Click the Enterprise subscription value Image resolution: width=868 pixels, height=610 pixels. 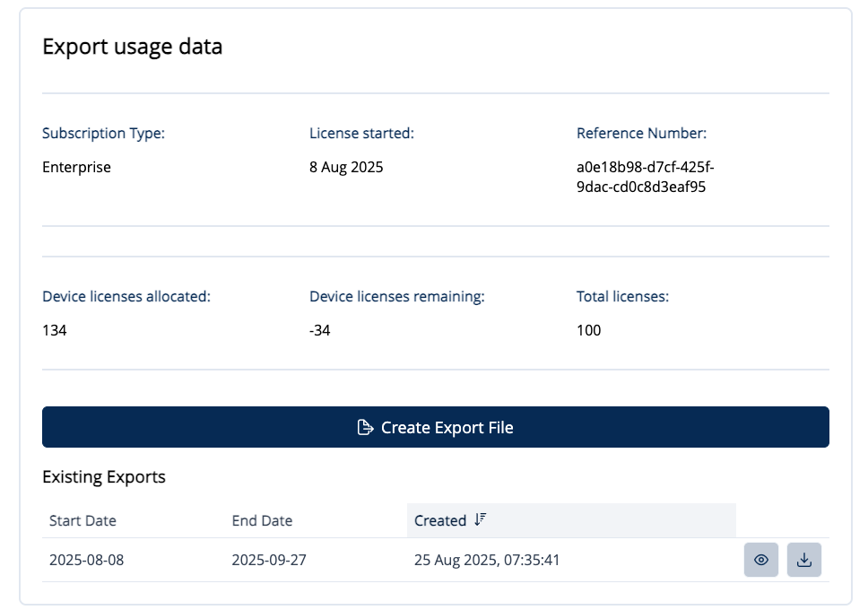click(x=76, y=167)
